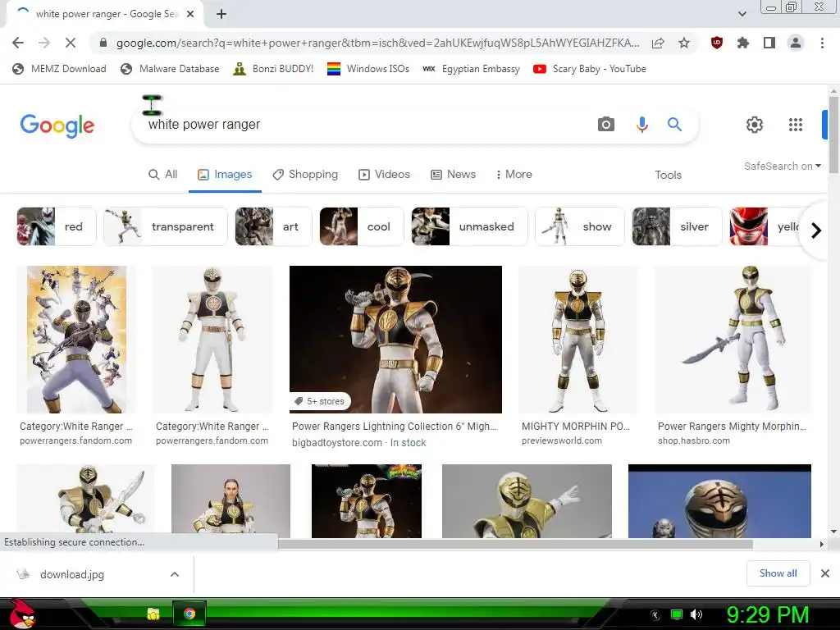Expand the More search options
Screen dimensions: 840x630
coord(514,175)
